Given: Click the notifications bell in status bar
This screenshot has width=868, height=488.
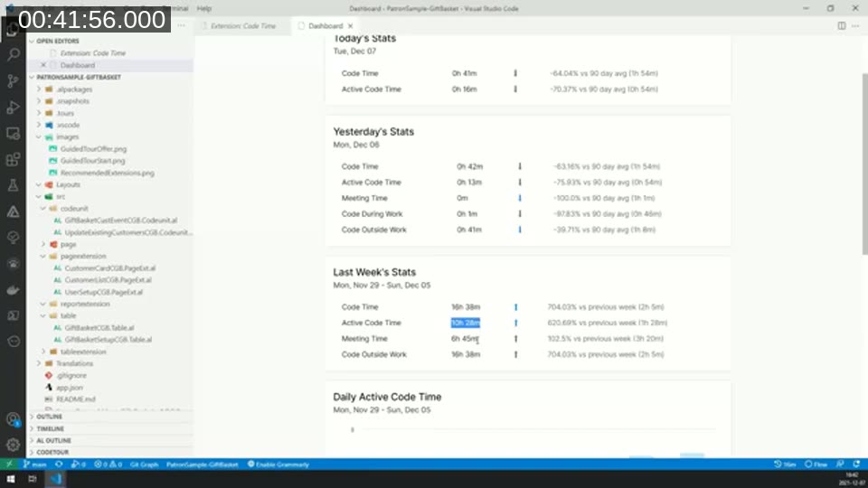Looking at the screenshot, I should click(856, 465).
